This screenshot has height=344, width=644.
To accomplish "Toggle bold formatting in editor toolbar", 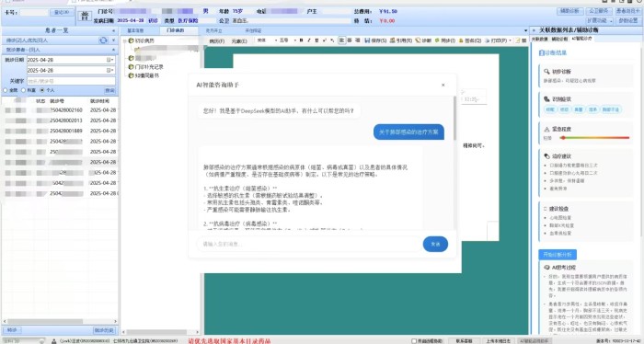I will click(301, 40).
